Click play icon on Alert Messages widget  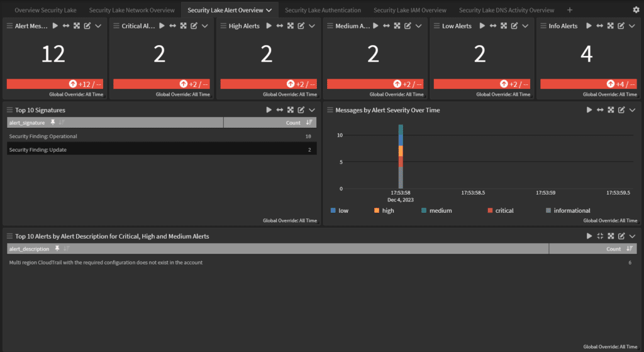coord(55,26)
